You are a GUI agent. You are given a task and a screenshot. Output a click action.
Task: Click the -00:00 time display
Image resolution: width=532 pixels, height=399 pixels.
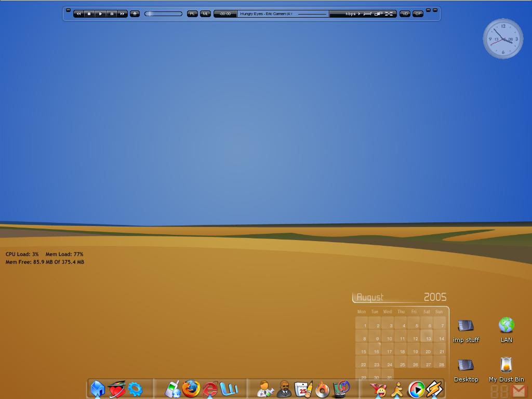pyautogui.click(x=225, y=14)
